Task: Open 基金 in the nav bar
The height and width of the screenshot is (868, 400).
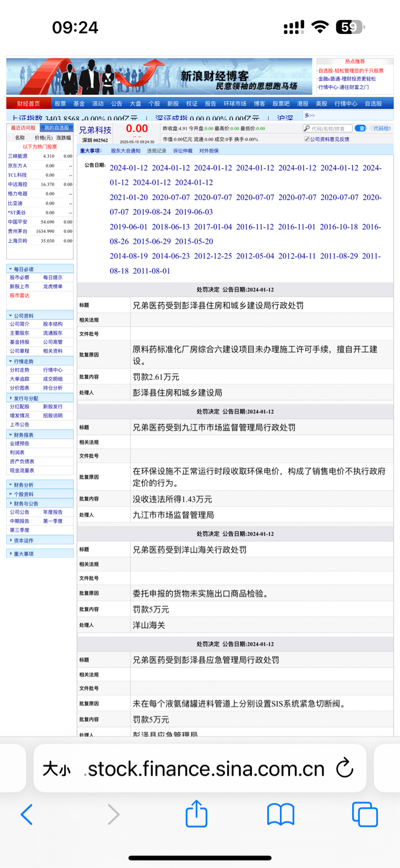Action: pos(79,104)
